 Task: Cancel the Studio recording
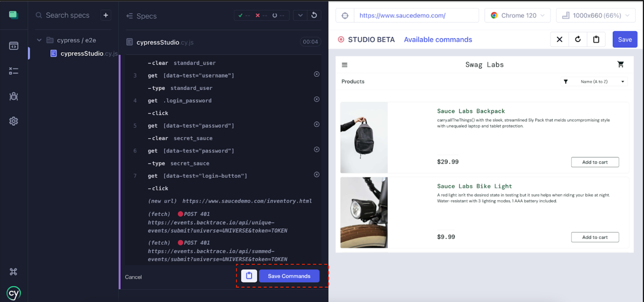pyautogui.click(x=133, y=277)
